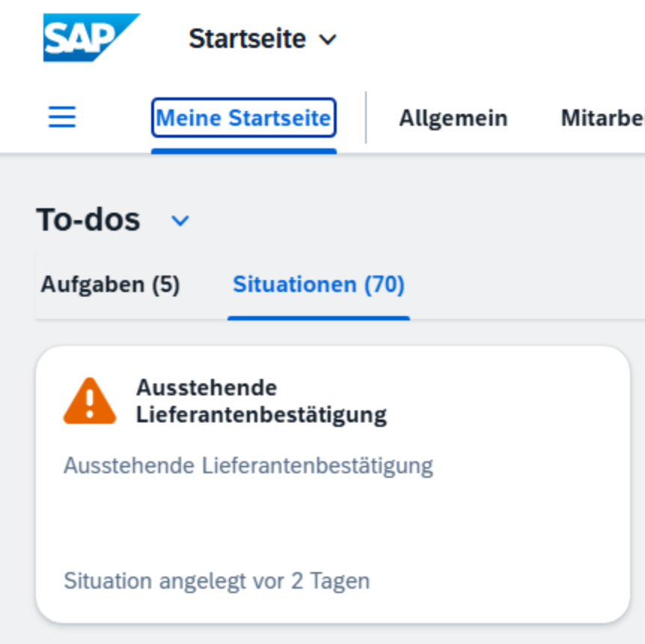The height and width of the screenshot is (644, 645).
Task: Click the orange warning triangle icon
Action: point(90,401)
